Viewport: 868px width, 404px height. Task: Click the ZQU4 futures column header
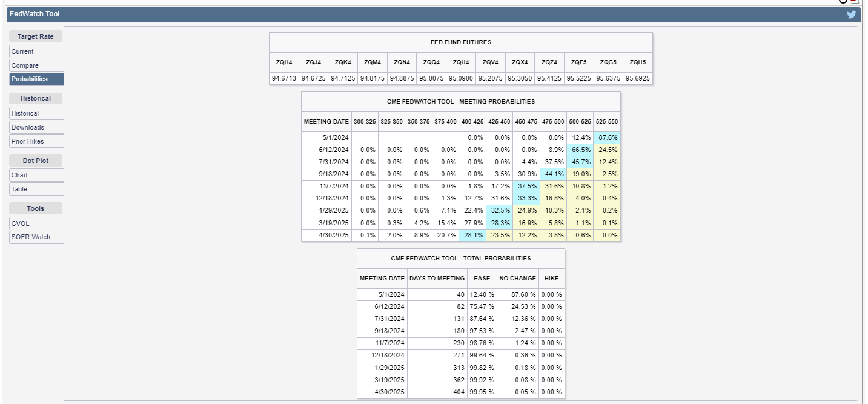pyautogui.click(x=461, y=62)
